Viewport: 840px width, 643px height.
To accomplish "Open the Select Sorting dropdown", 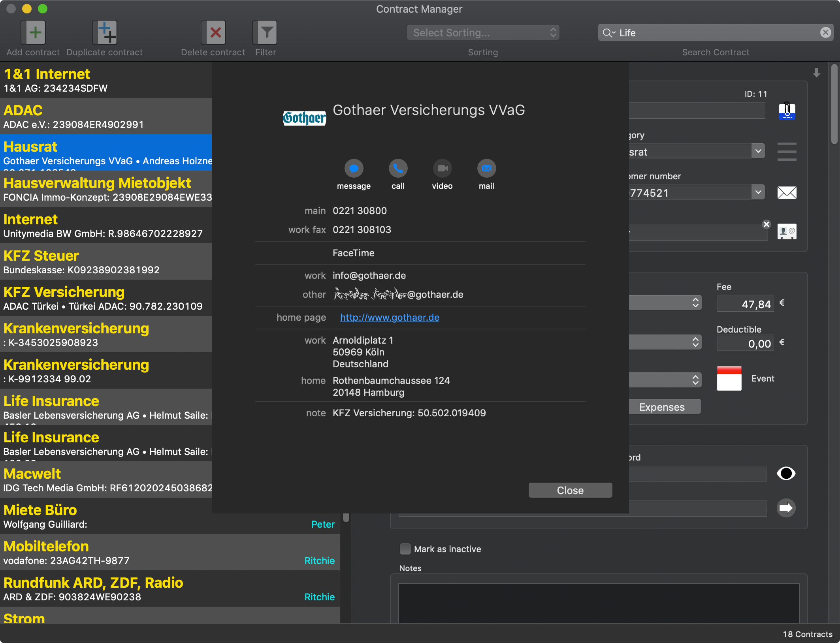I will [x=483, y=33].
